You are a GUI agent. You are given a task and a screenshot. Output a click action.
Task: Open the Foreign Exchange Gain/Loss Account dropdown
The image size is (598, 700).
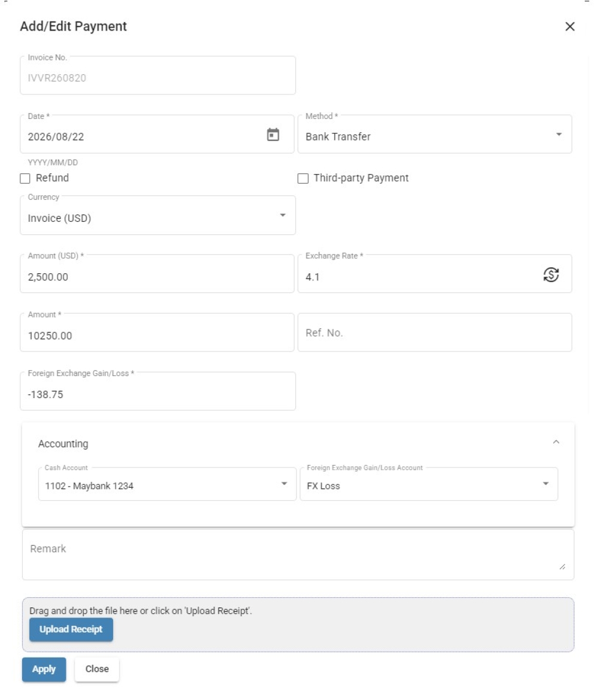tap(429, 484)
